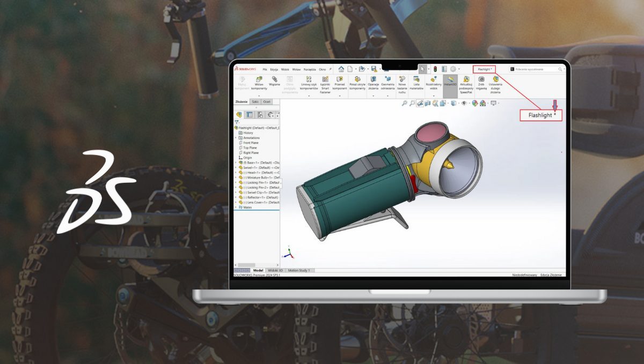Viewport: 644px width, 364px height.
Task: Click Ustawienia dużego złożenia tool
Action: [x=495, y=85]
